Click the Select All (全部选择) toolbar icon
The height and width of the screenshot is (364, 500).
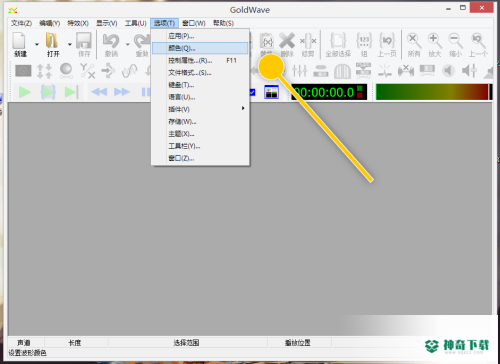[x=338, y=45]
